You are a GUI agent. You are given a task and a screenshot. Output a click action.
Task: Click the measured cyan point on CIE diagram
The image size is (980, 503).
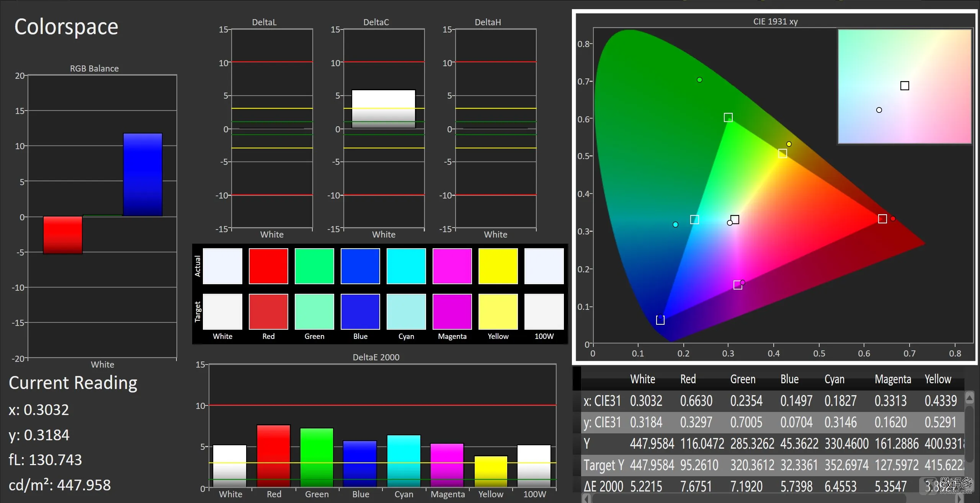(675, 225)
